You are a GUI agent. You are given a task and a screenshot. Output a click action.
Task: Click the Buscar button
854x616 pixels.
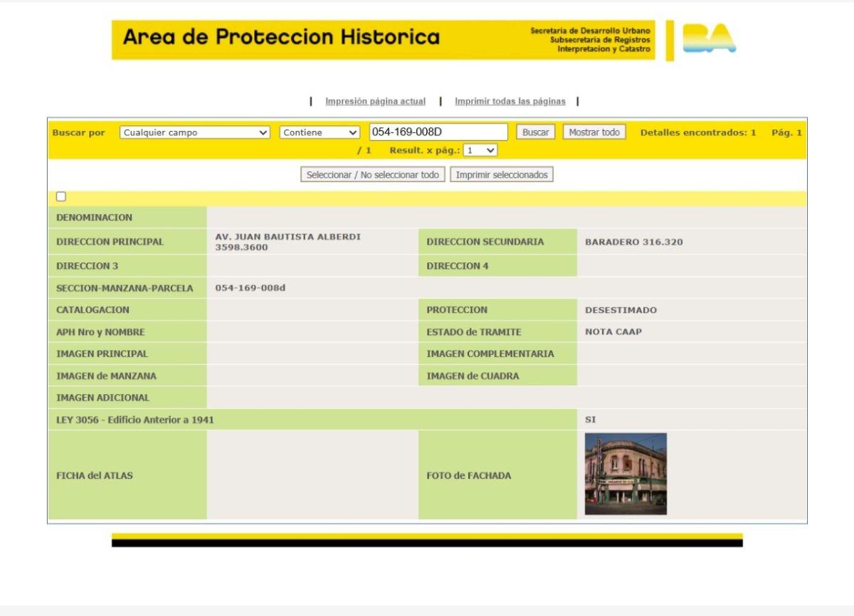(x=536, y=132)
